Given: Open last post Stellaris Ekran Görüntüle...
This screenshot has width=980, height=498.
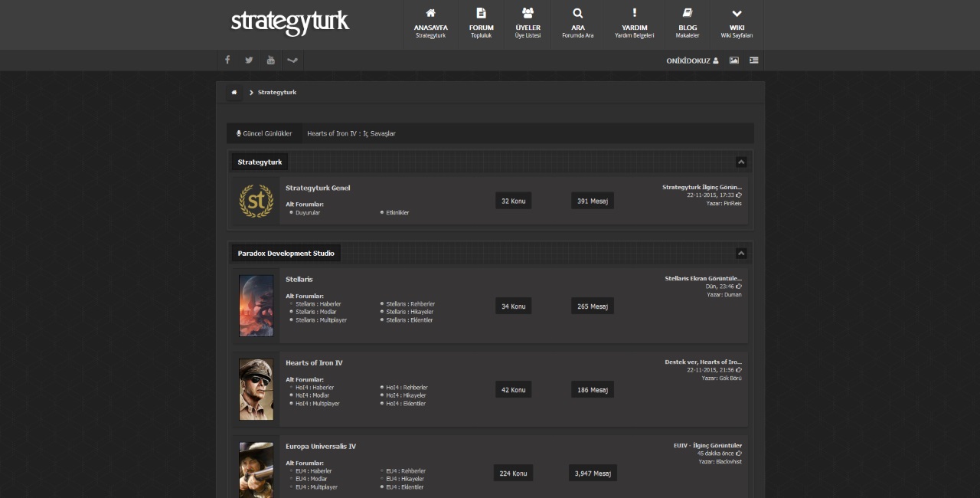Looking at the screenshot, I should 704,278.
